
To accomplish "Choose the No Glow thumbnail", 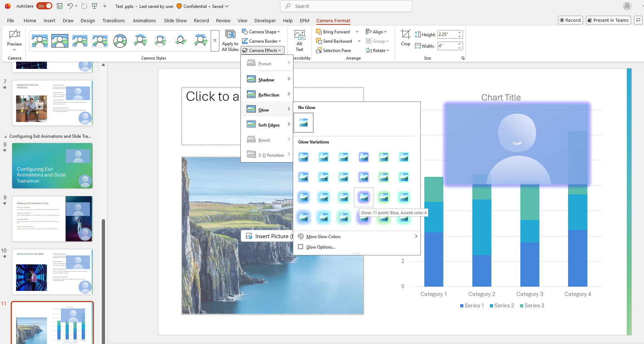I will (x=304, y=123).
